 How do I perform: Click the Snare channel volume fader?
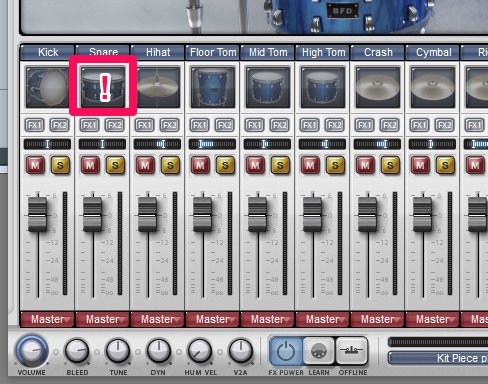[x=92, y=215]
